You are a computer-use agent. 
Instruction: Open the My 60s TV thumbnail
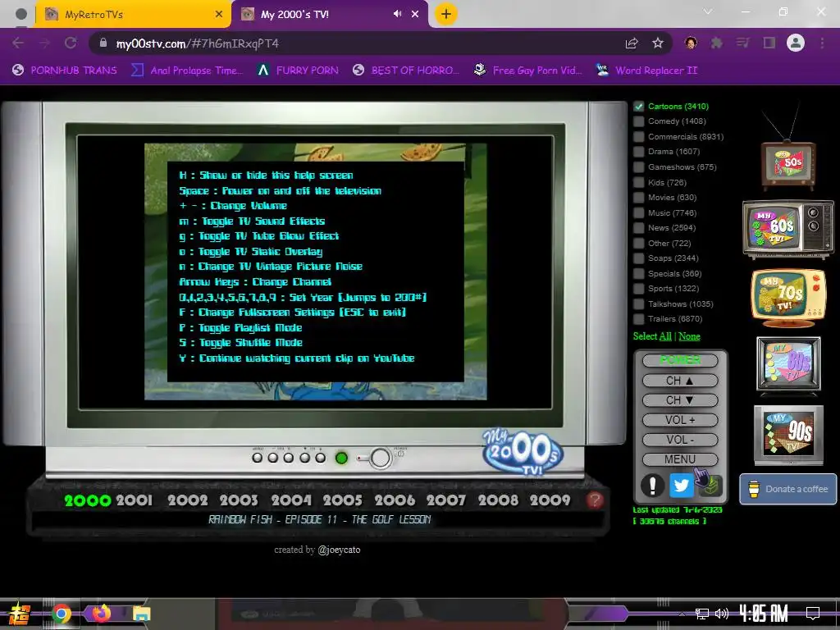click(x=788, y=228)
